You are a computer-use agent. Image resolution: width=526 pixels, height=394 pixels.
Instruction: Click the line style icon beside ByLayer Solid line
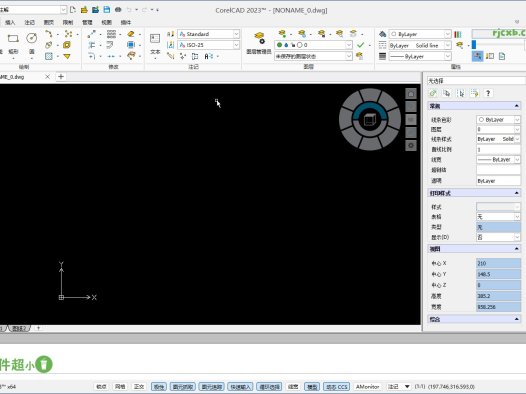coord(382,45)
